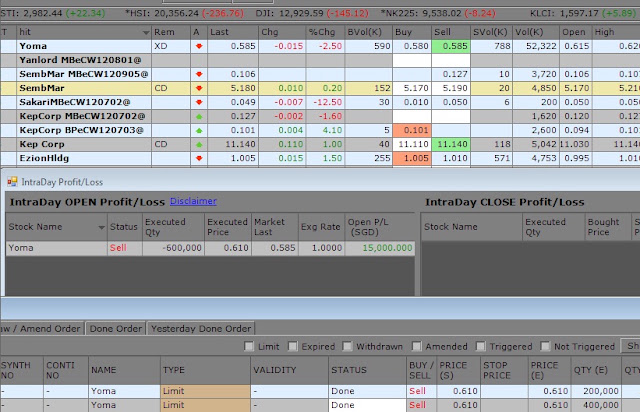Toggle the Expired checkbox

tap(292, 346)
